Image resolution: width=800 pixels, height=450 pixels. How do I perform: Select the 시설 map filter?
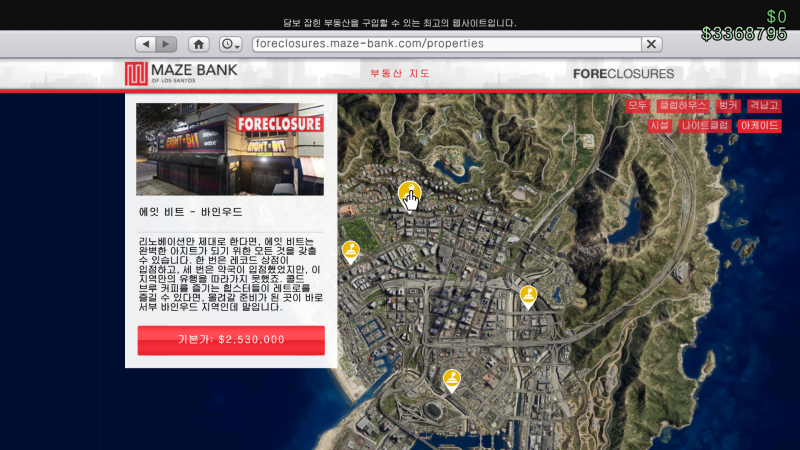pyautogui.click(x=659, y=126)
